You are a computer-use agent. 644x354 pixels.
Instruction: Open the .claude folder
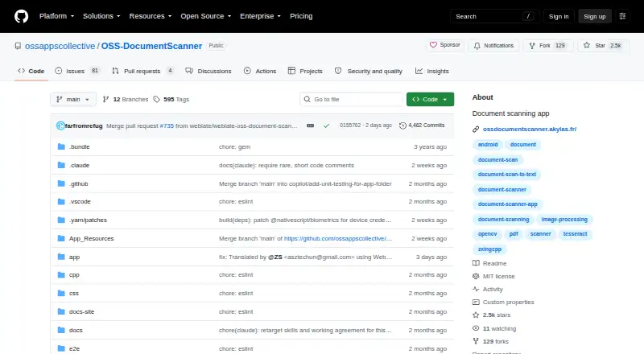point(79,165)
